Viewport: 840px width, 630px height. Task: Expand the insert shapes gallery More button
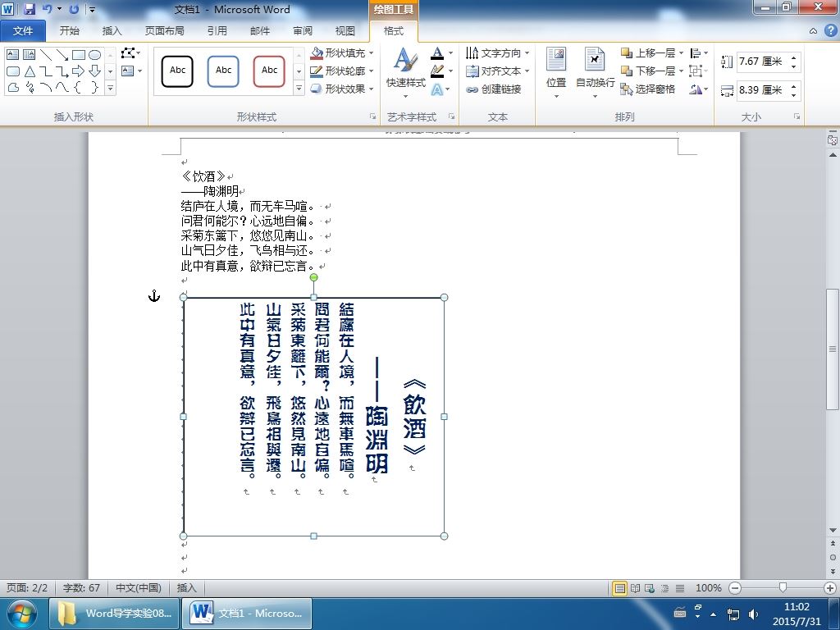tap(110, 88)
